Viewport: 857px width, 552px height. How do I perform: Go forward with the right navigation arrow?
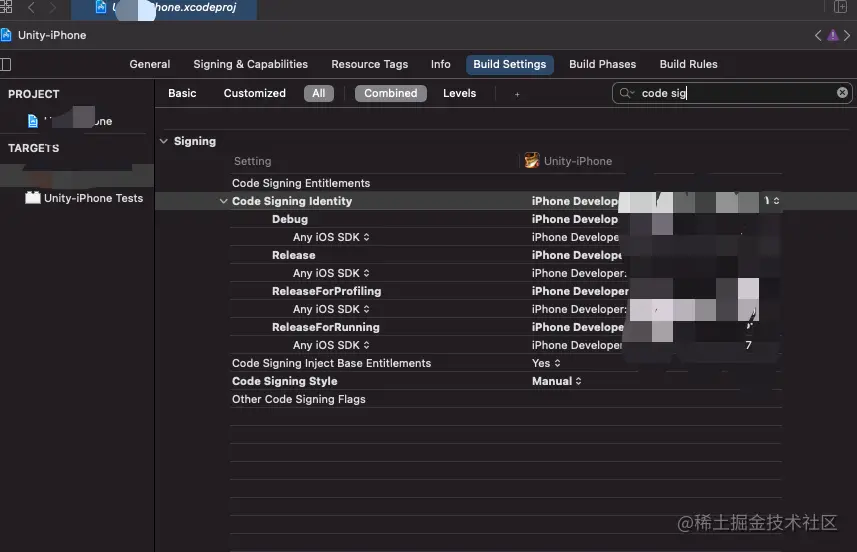[52, 8]
